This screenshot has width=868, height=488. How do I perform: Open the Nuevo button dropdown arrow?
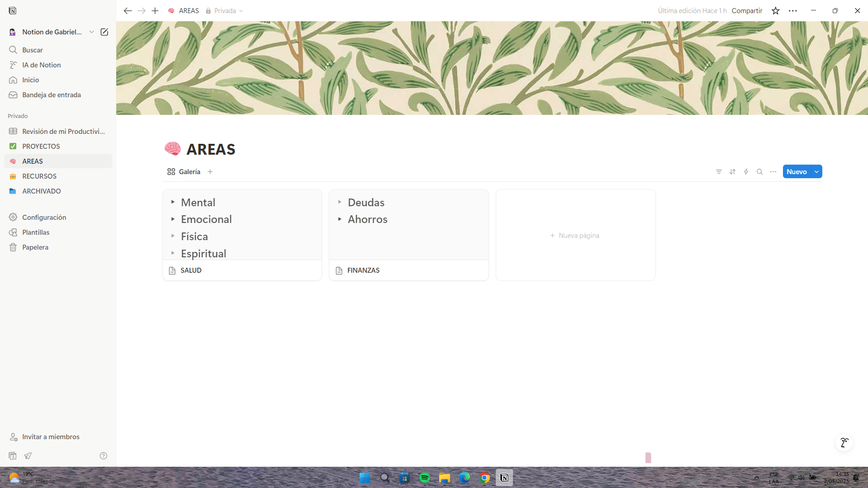click(x=816, y=172)
